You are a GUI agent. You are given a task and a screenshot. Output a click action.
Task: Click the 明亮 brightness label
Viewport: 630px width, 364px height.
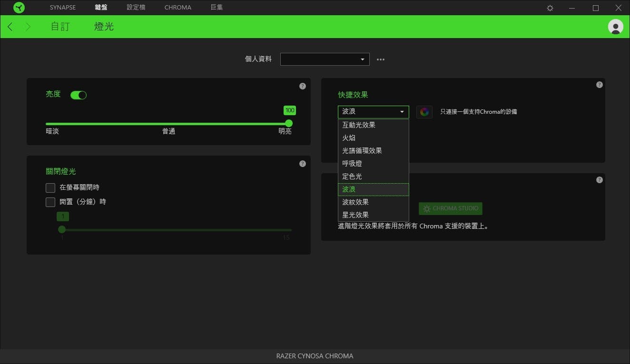click(285, 131)
